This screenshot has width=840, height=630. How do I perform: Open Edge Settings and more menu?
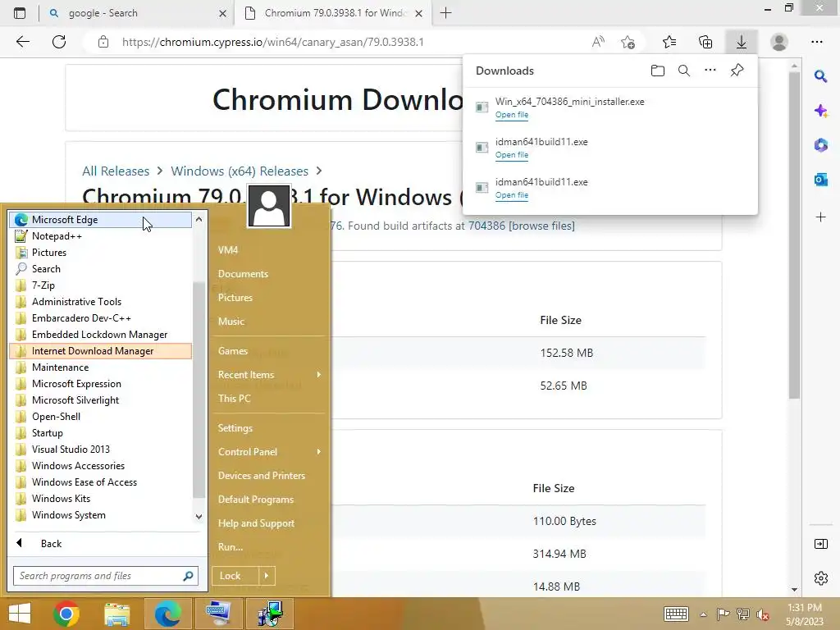(x=816, y=42)
